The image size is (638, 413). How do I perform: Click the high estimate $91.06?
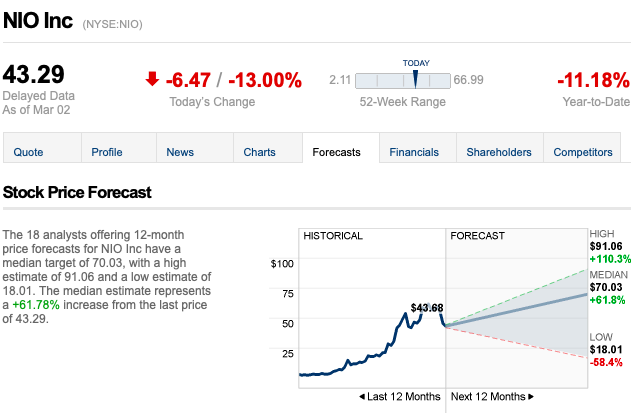[606, 246]
